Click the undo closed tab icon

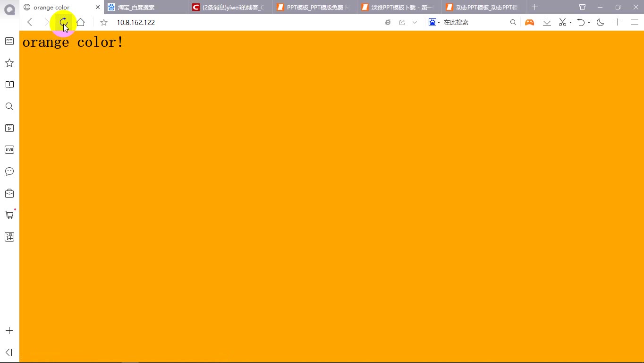(581, 22)
